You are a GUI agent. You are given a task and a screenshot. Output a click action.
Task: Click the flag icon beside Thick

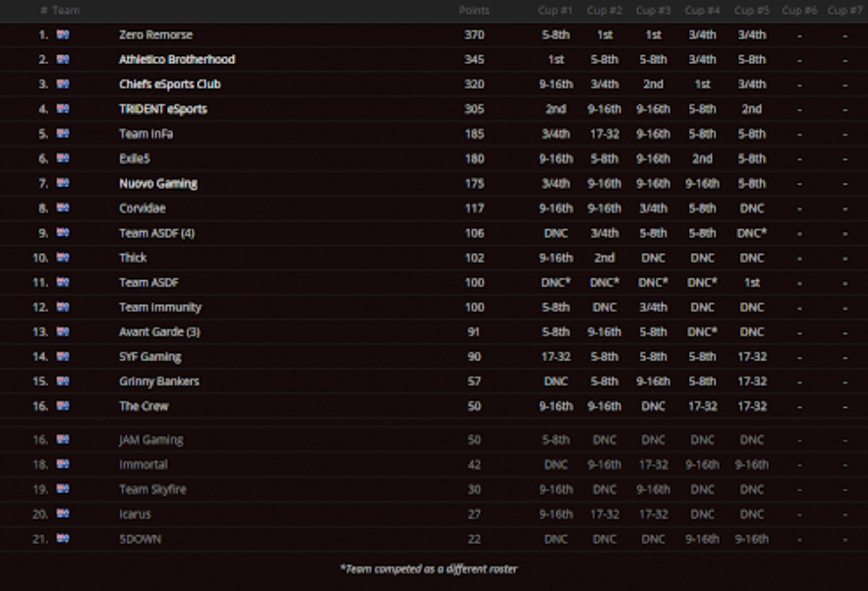coord(63,258)
